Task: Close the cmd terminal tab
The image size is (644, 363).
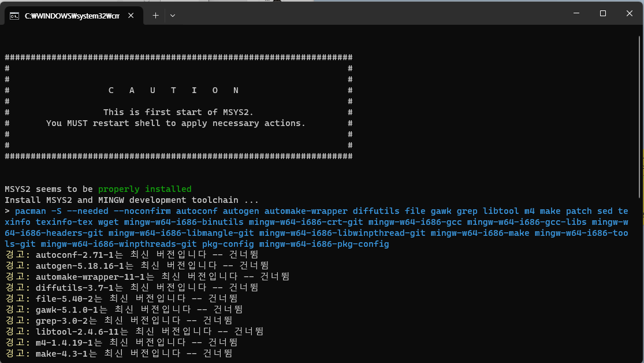Action: pyautogui.click(x=131, y=16)
